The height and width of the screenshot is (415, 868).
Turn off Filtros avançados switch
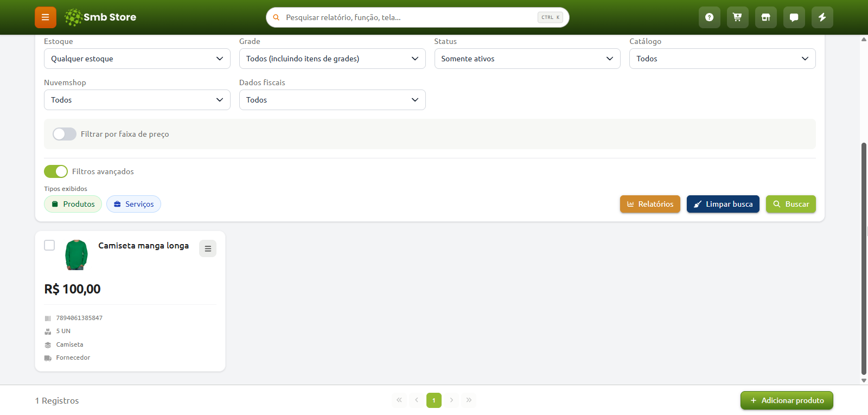click(x=56, y=171)
